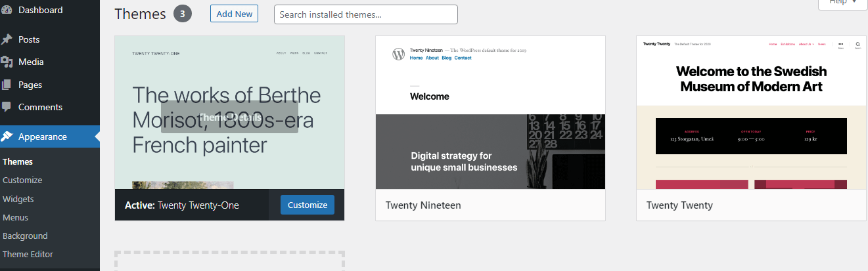This screenshot has width=868, height=271.
Task: Open Customize from the Appearance submenu
Action: [x=22, y=180]
